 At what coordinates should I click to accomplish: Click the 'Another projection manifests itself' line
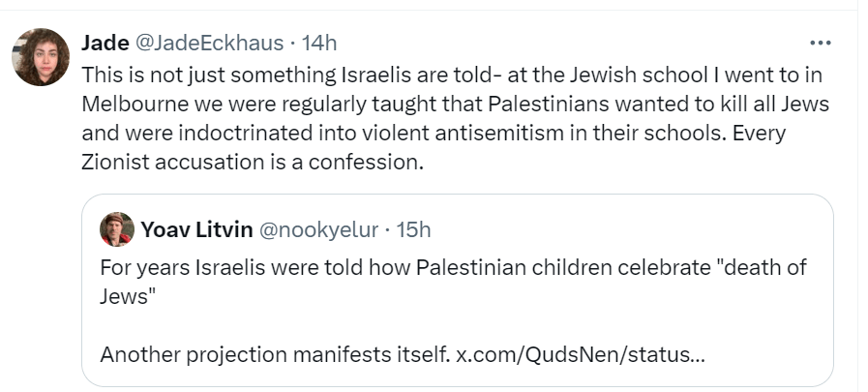point(275,354)
